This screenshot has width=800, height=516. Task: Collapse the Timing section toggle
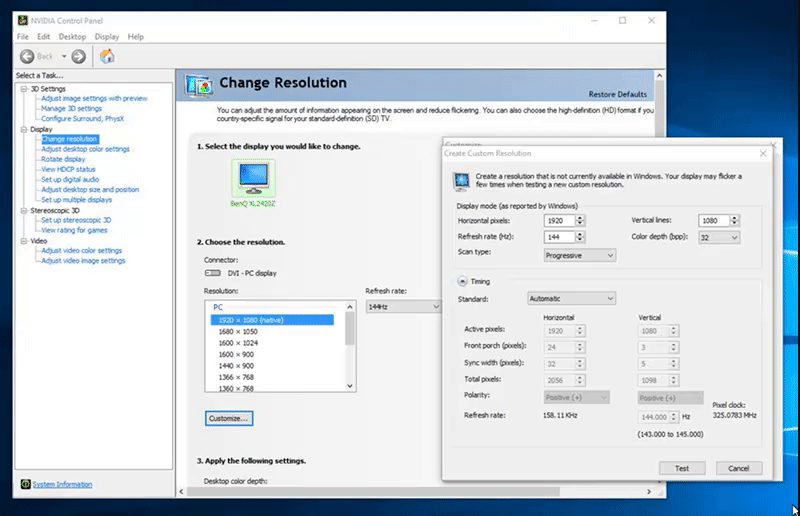tap(462, 281)
